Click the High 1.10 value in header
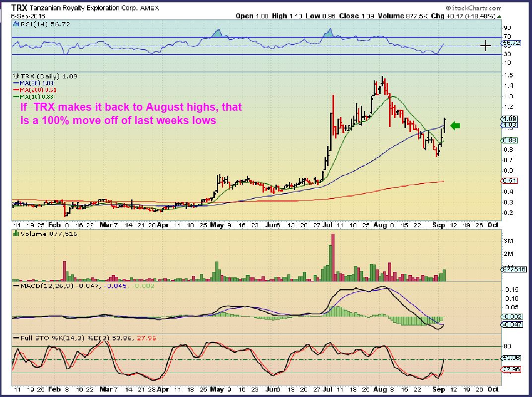 (x=287, y=16)
